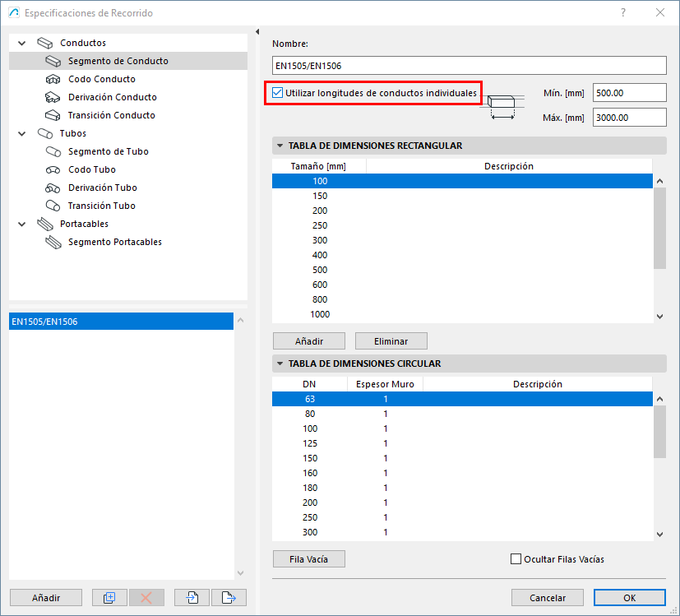Select DN 63 row in circular table
The height and width of the screenshot is (616, 680).
462,399
